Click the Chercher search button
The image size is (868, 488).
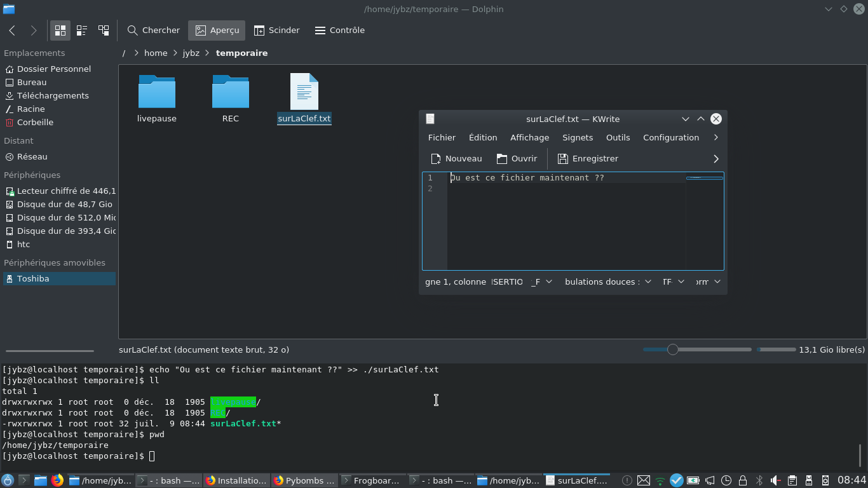pos(154,30)
